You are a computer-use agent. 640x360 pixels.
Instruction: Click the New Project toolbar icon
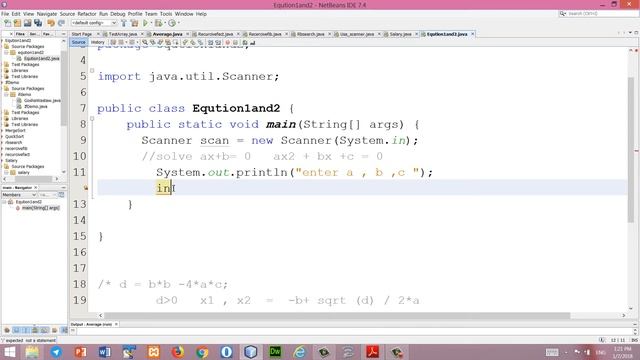(18, 23)
